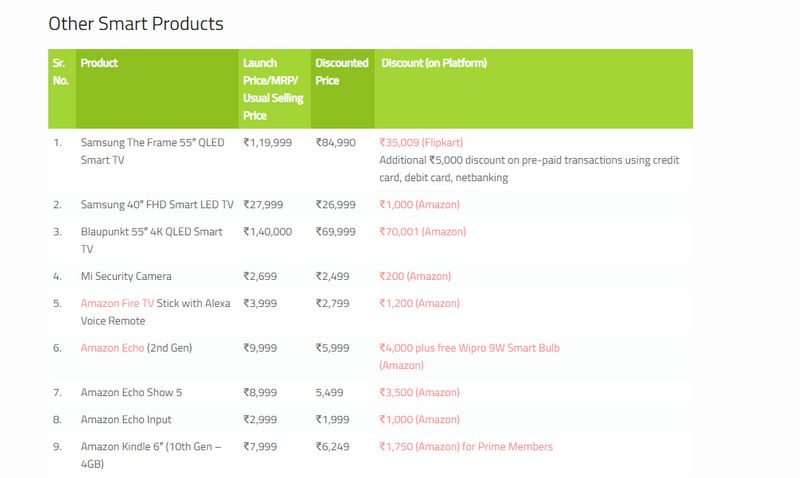Select the Discount (on Platform) column header
This screenshot has height=478, width=800.
coord(434,63)
